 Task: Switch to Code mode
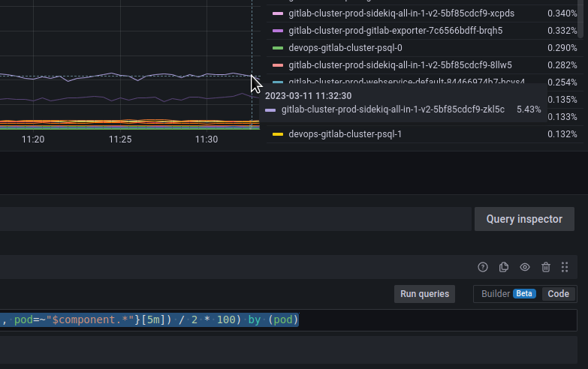point(559,294)
